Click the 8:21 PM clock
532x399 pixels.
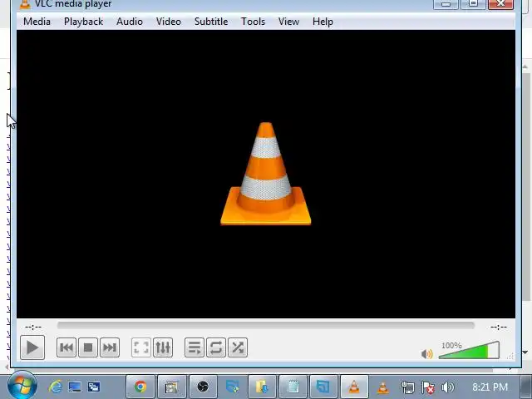(x=490, y=387)
